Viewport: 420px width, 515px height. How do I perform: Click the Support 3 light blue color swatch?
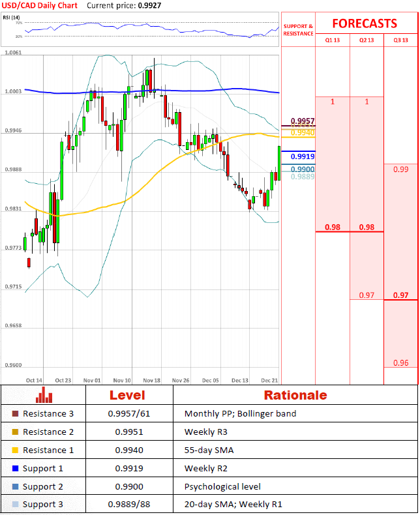pyautogui.click(x=15, y=504)
